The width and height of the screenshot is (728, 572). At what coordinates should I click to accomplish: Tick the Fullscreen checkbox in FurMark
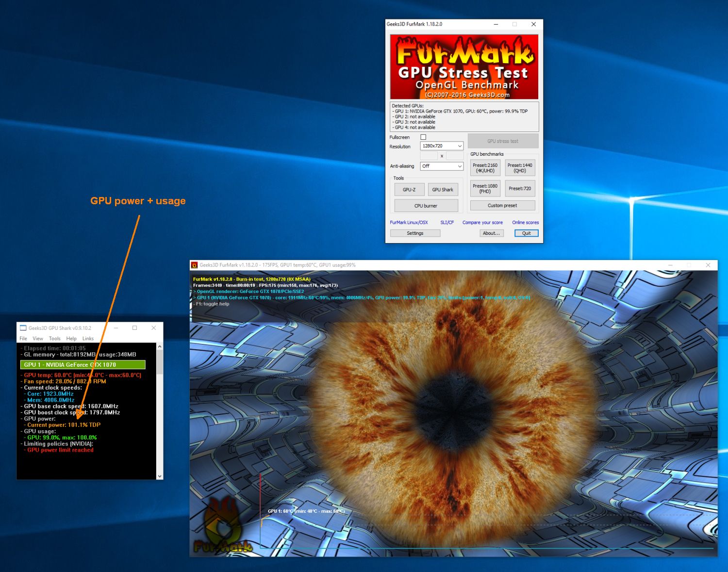(x=423, y=137)
